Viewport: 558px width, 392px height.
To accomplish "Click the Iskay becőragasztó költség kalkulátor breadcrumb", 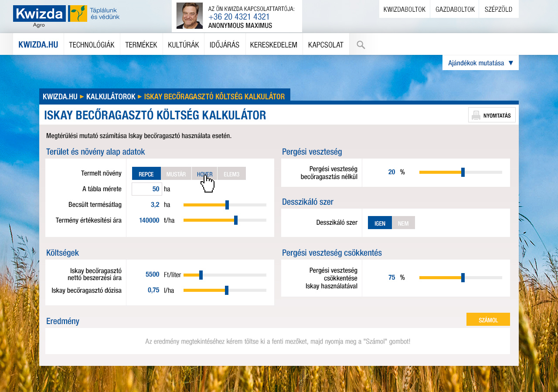I will click(214, 96).
